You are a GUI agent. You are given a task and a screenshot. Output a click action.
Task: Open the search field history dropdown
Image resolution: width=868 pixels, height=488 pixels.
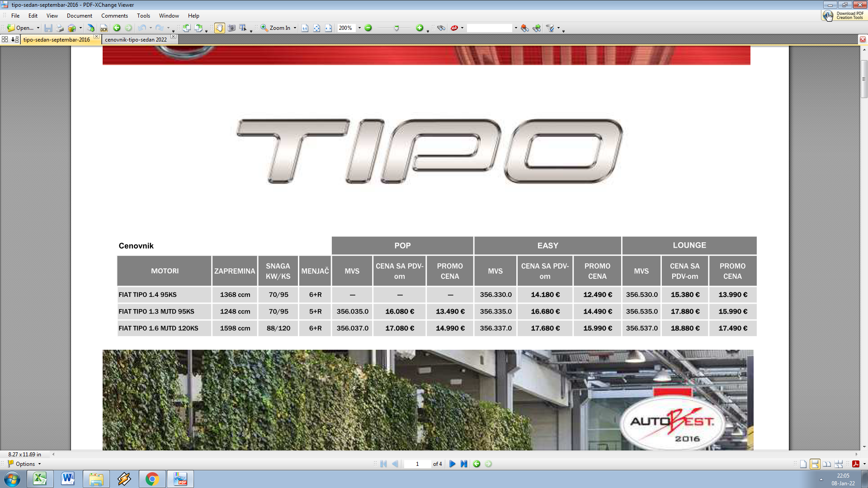coord(516,28)
